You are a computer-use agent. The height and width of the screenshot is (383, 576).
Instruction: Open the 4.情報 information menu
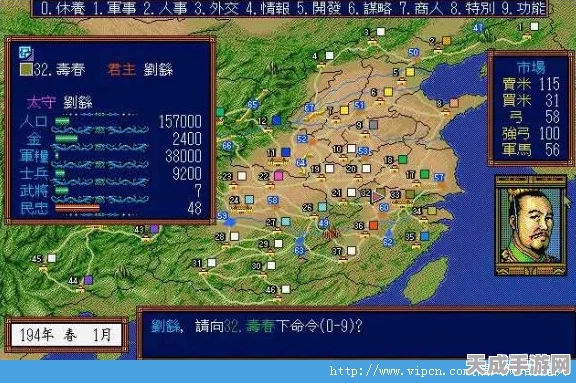[267, 8]
